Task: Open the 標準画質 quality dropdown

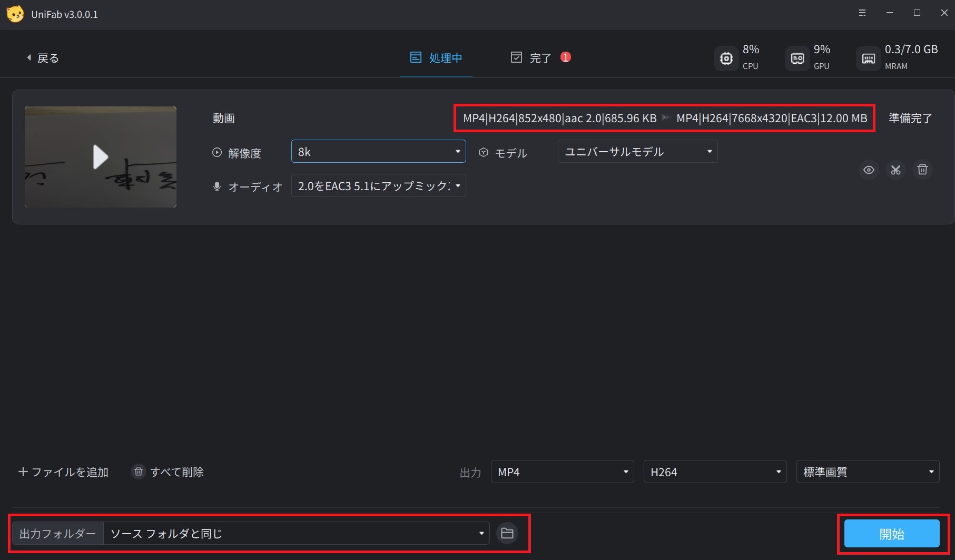Action: (x=868, y=472)
